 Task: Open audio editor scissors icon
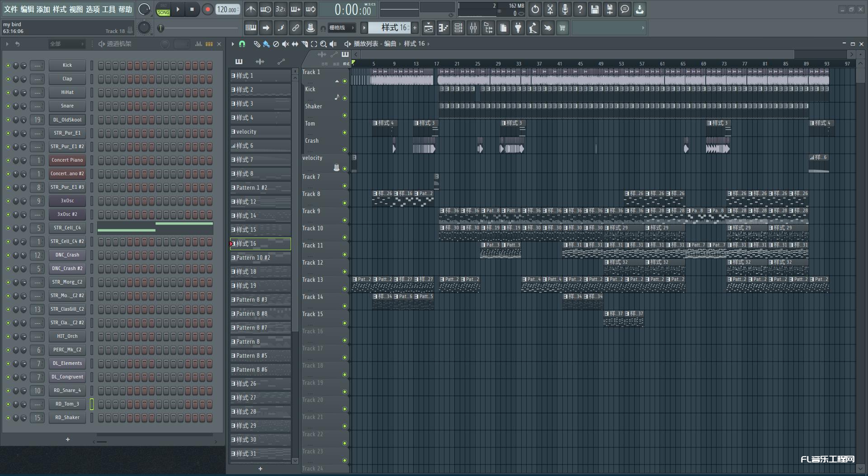coord(550,9)
